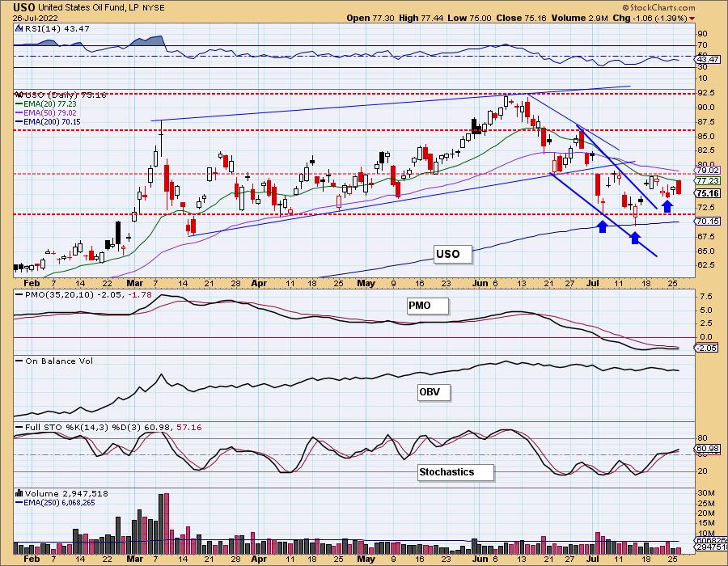This screenshot has width=728, height=566.
Task: Click the 70.15 price axis tag
Action: point(708,222)
